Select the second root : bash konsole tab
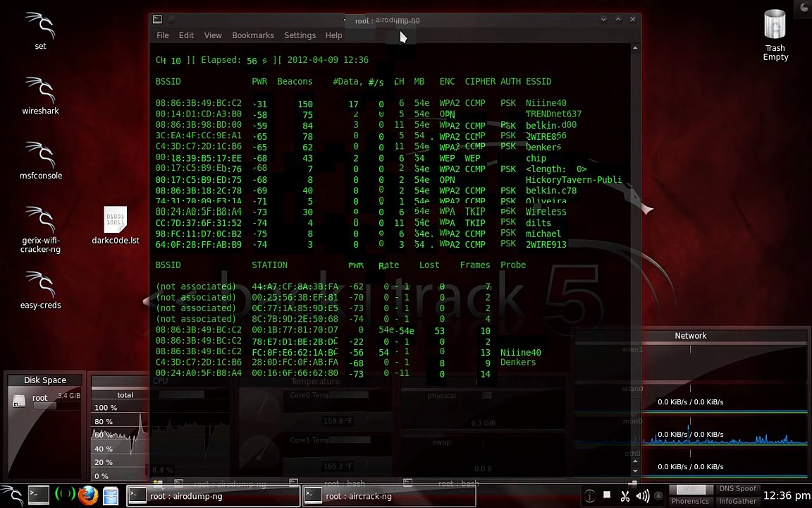Image resolution: width=812 pixels, height=508 pixels. pos(459,483)
